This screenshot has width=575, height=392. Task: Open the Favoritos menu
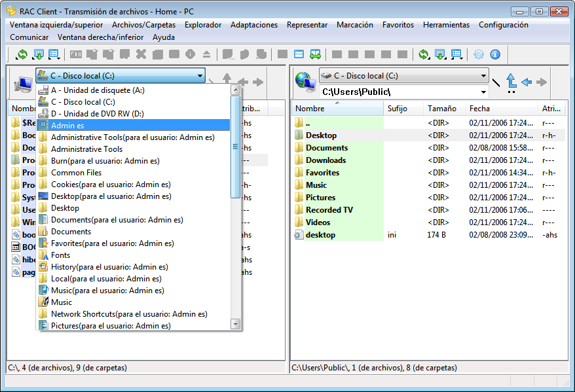[398, 25]
